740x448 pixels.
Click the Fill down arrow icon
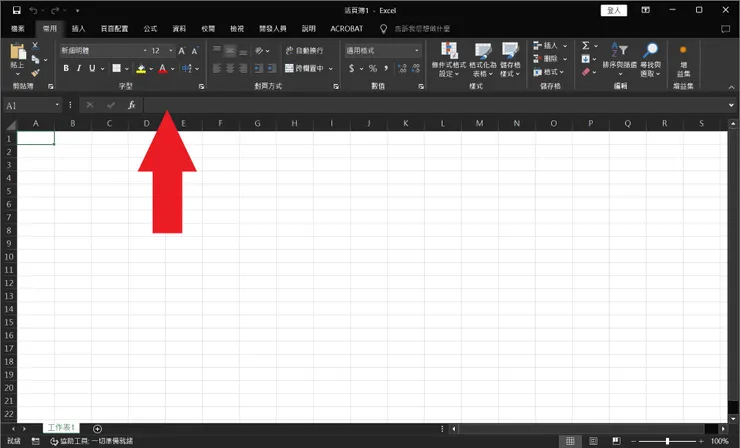click(586, 59)
